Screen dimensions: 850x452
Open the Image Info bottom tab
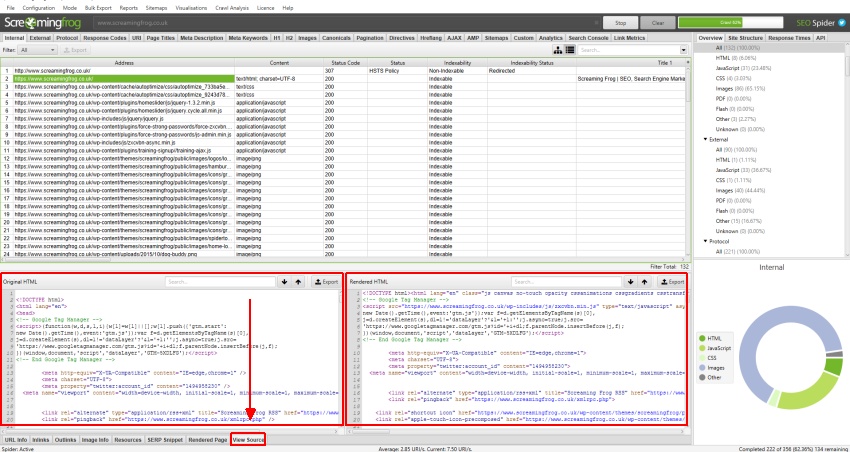(95, 440)
